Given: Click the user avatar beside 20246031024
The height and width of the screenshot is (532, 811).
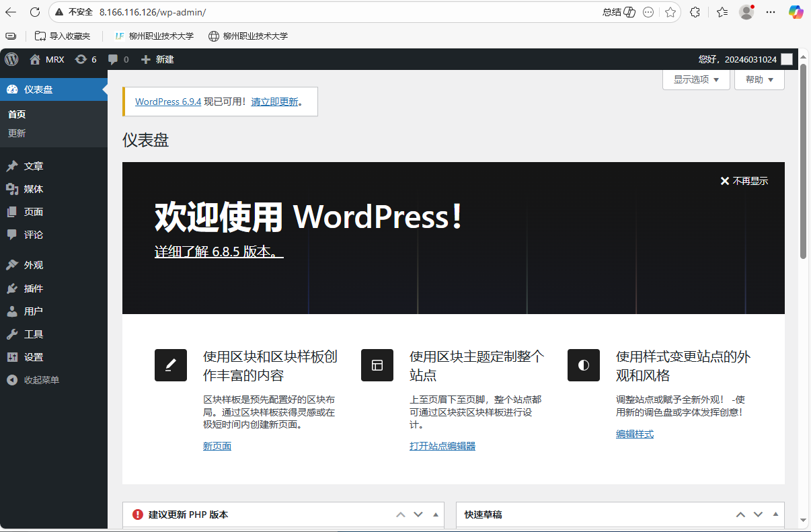Looking at the screenshot, I should [787, 59].
